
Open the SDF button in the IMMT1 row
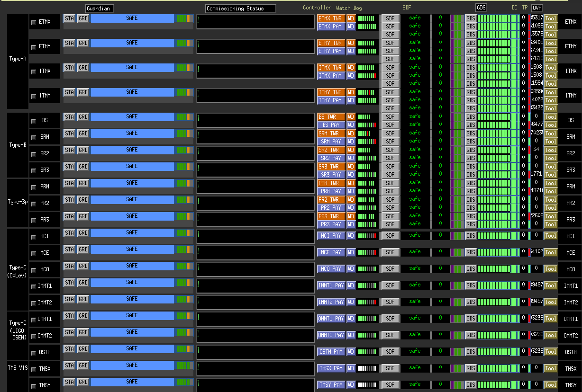(x=390, y=285)
